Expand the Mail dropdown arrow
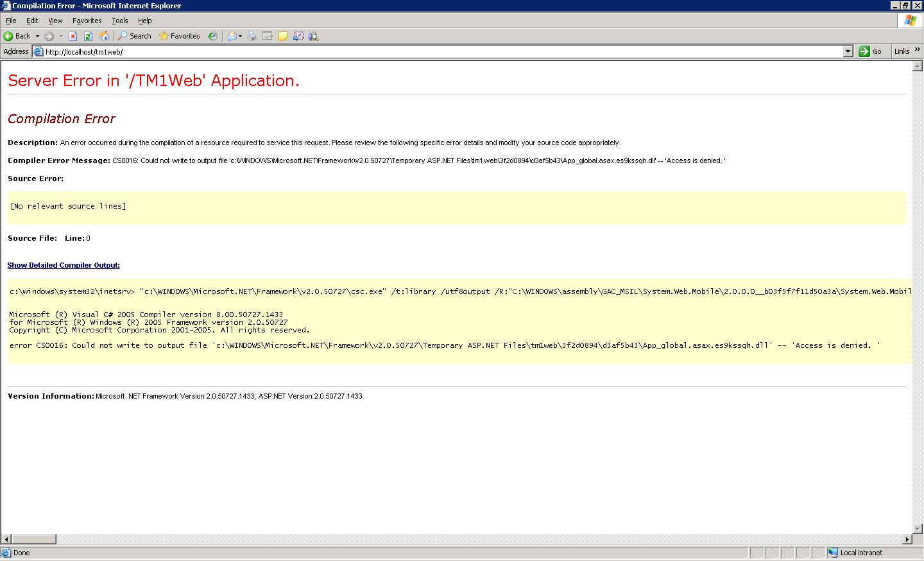Image resolution: width=924 pixels, height=561 pixels. [241, 36]
